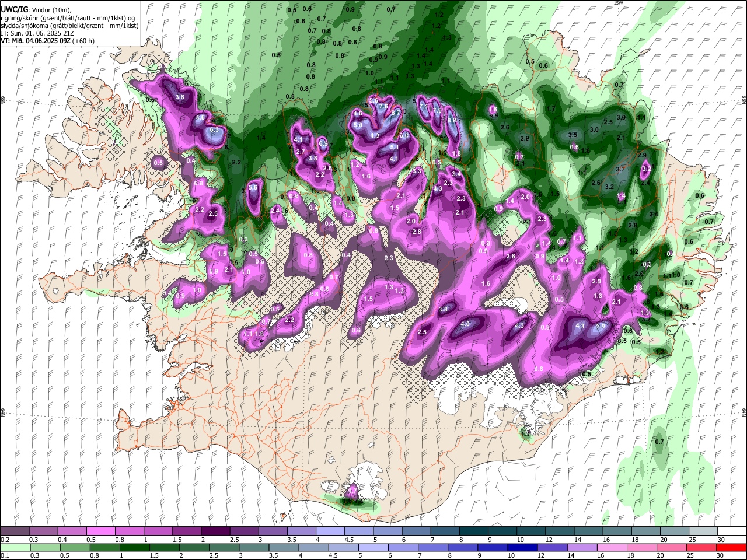The image size is (747, 560).
Task: Click the navy blue 10–12 rain legend swatch
Action: pos(522,547)
